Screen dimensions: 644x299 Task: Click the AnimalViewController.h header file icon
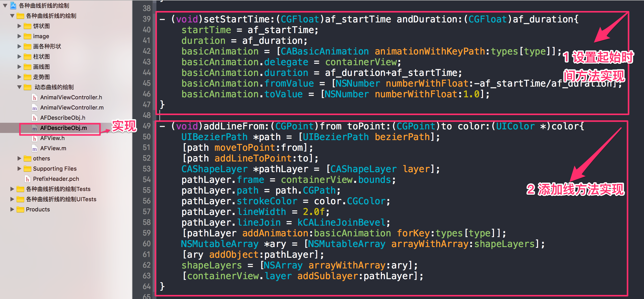[35, 98]
